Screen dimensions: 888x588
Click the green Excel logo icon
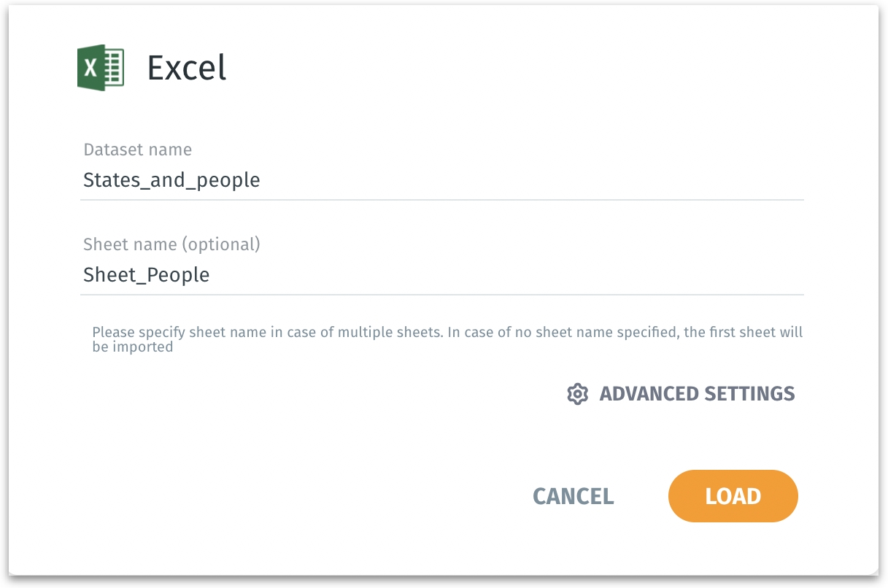click(x=101, y=69)
